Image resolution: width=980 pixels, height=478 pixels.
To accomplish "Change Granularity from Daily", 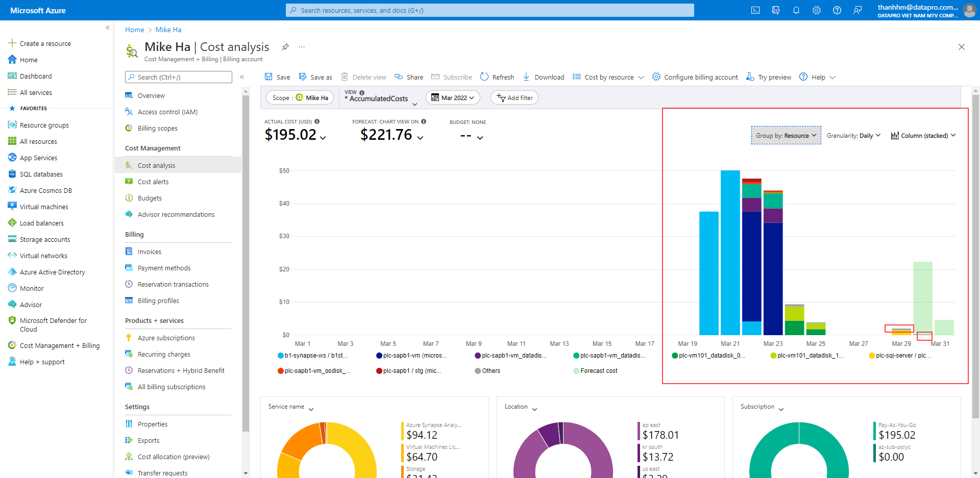I will pos(853,135).
